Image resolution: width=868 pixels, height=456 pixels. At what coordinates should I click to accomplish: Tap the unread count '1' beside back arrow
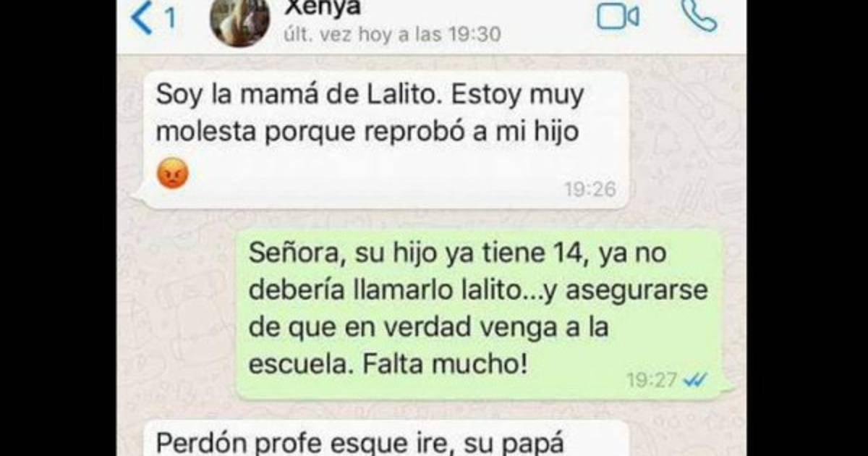click(x=171, y=19)
